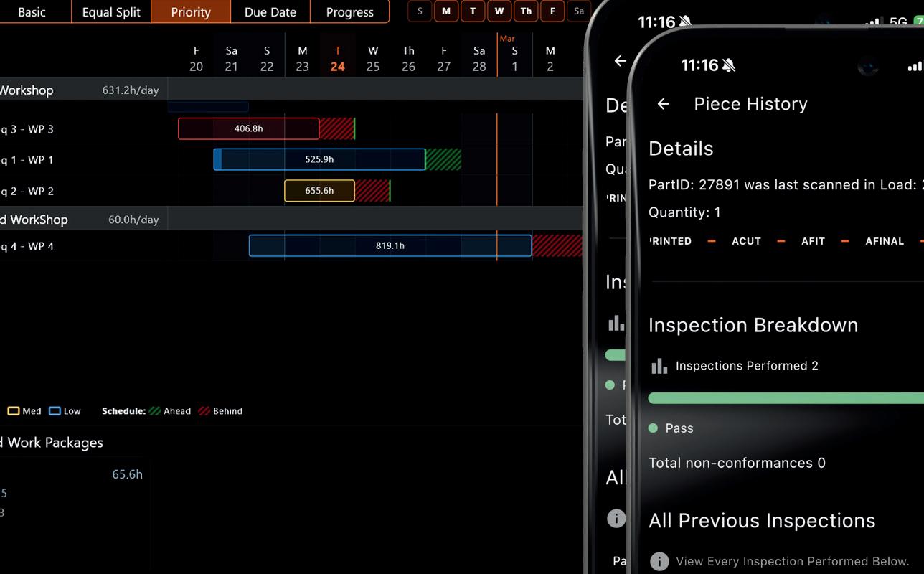Tap 'View Every Inspection Performed Below' text
Image resolution: width=924 pixels, height=574 pixels.
(x=793, y=561)
